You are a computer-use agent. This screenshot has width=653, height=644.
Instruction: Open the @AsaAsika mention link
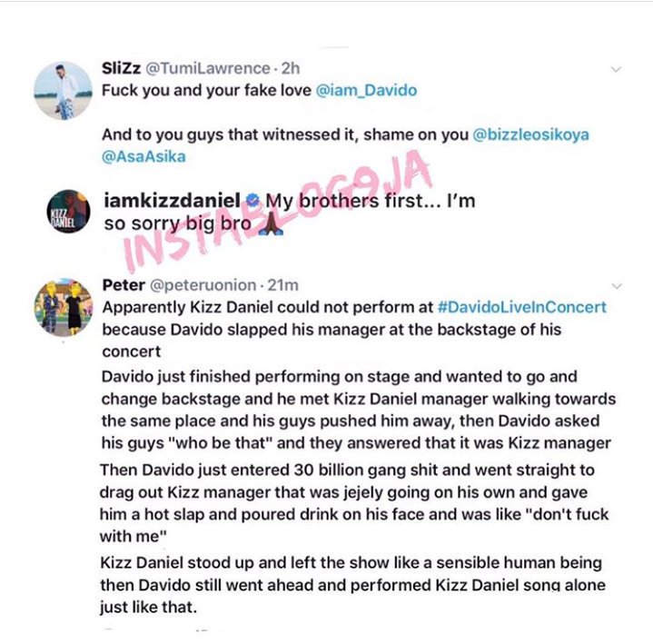point(143,156)
